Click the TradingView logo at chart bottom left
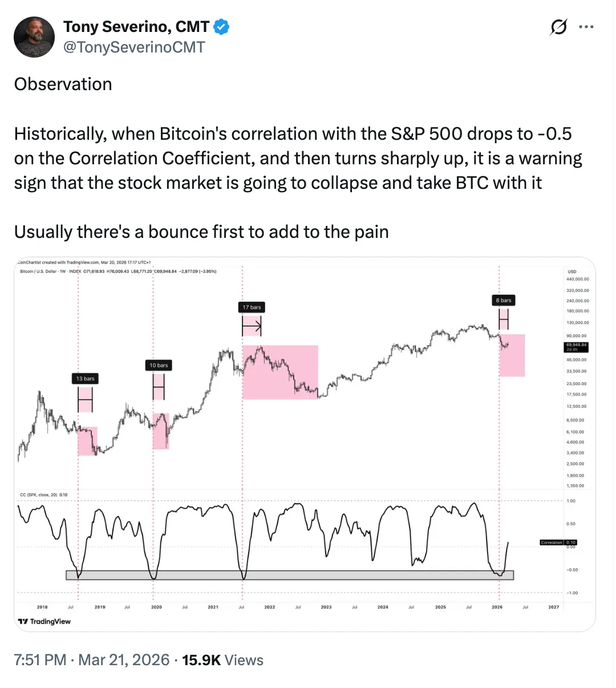 tap(44, 621)
